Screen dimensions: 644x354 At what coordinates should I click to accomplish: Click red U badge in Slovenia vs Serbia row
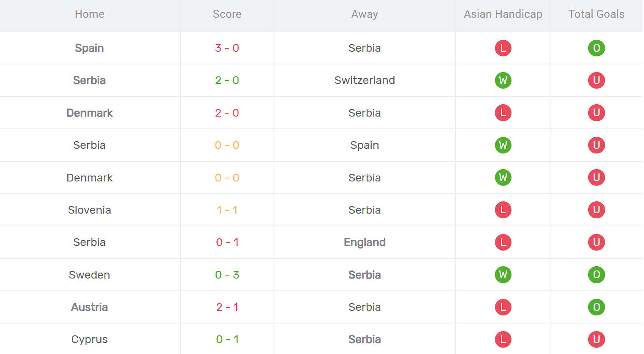pos(596,210)
